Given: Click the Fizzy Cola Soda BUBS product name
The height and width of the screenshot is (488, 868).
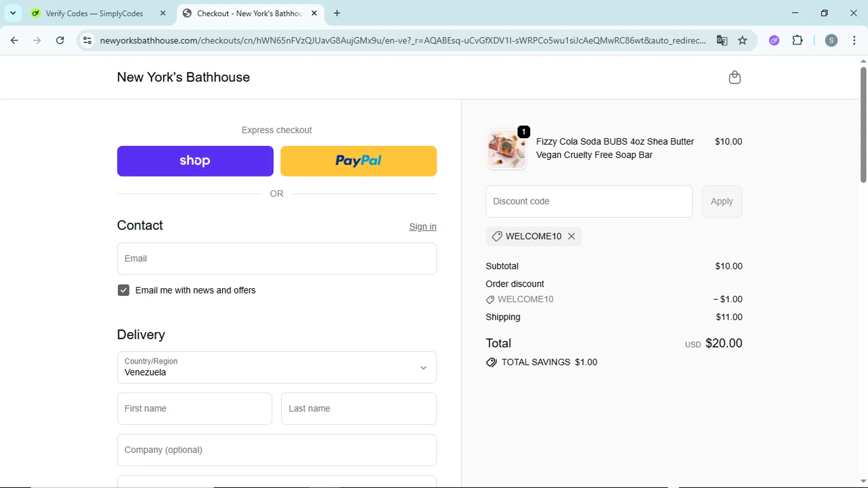Looking at the screenshot, I should 615,148.
